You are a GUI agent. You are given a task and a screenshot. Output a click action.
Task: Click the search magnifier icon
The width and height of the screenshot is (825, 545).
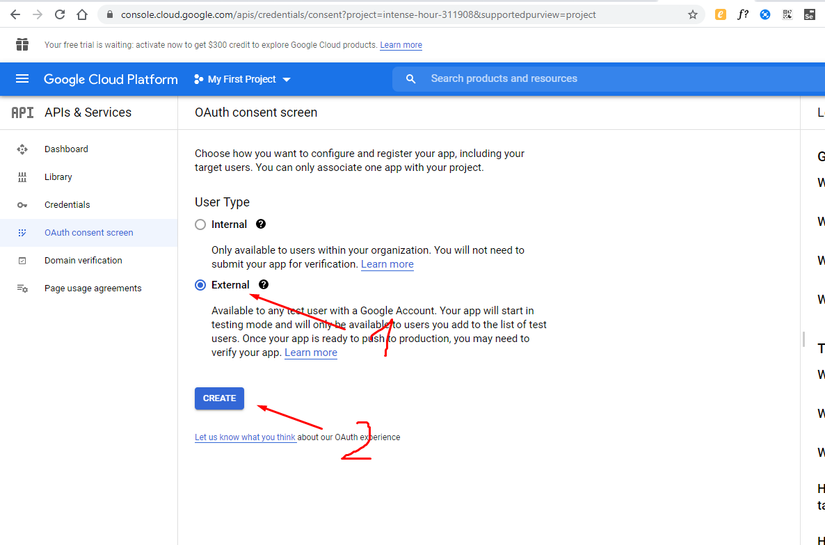(410, 79)
